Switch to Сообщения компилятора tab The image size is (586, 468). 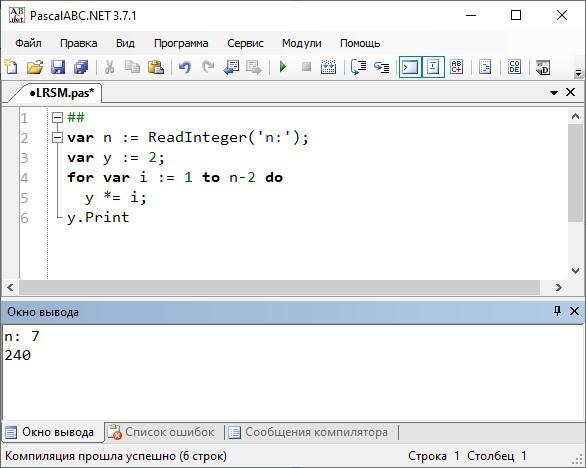(x=308, y=432)
